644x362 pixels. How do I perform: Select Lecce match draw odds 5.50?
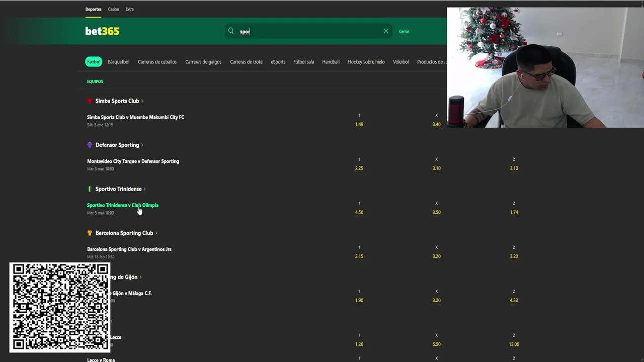tap(436, 344)
